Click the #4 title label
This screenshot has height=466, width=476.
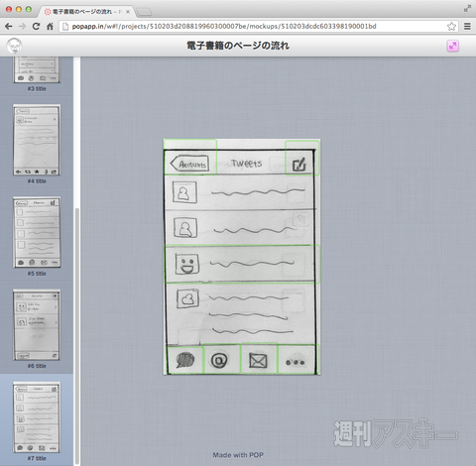37,181
